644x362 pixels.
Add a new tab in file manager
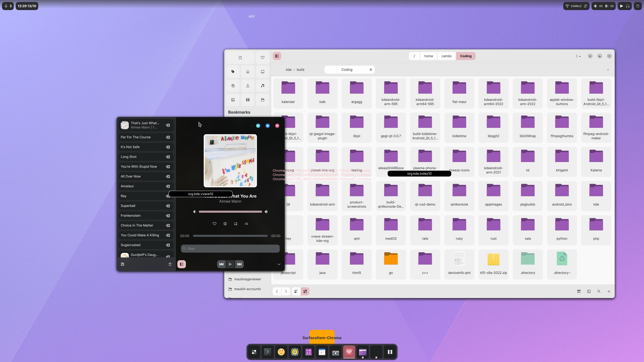pyautogui.click(x=608, y=70)
